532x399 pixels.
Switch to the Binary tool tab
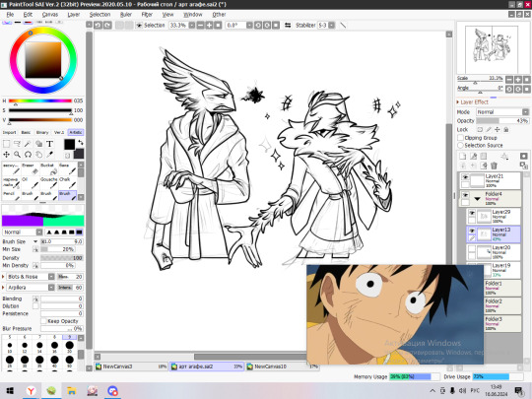[42, 132]
